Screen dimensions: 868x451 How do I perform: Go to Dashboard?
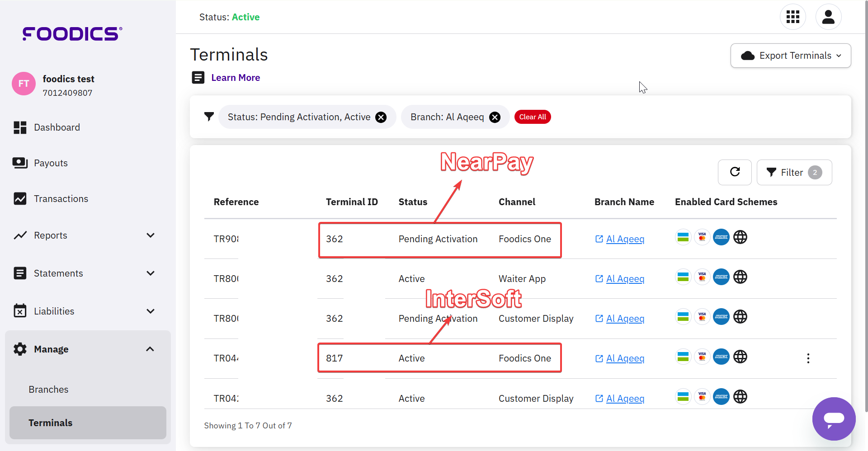click(x=57, y=127)
